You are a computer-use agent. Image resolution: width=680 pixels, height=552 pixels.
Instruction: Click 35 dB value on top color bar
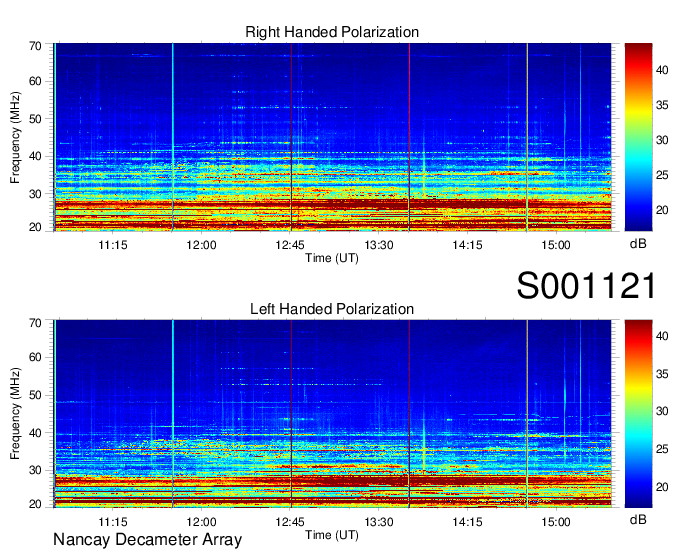point(662,105)
